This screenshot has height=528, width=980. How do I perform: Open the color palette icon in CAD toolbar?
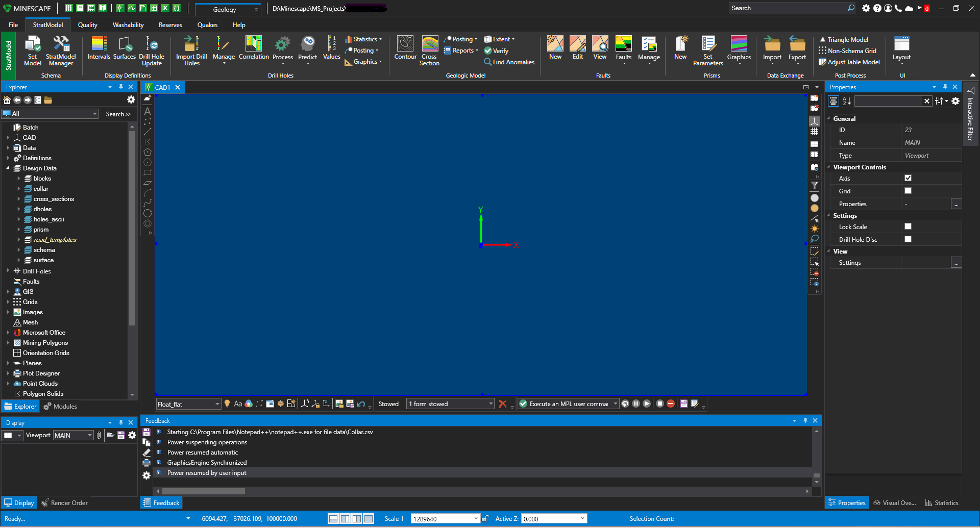pyautogui.click(x=249, y=404)
